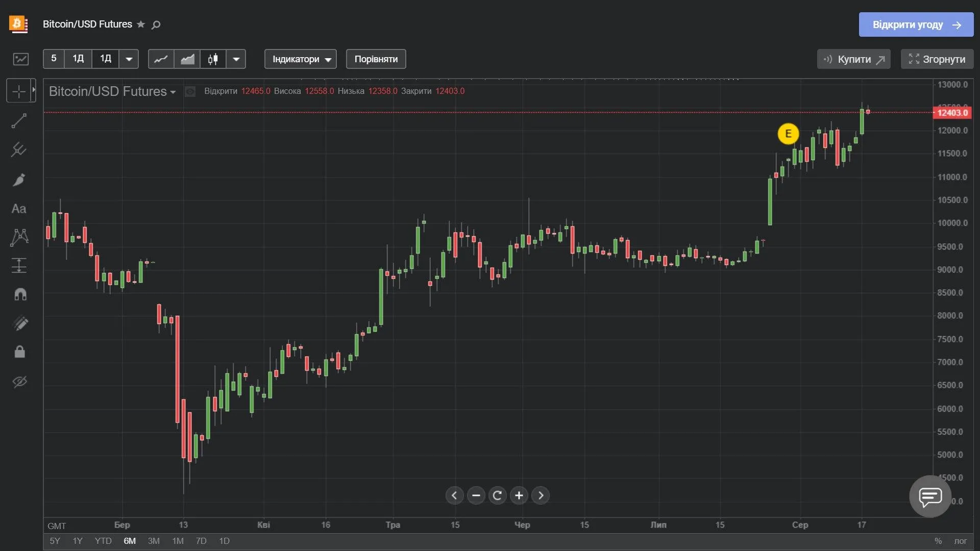Switch to line chart type

(161, 59)
